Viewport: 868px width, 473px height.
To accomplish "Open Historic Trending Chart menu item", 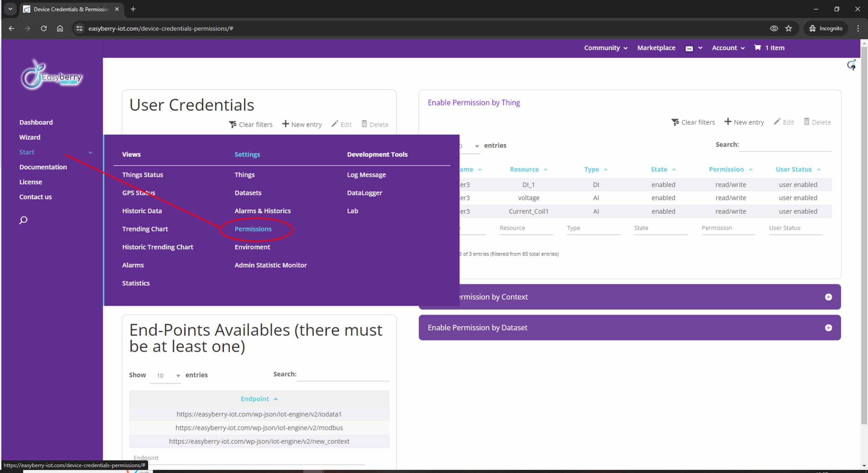I will [x=157, y=247].
